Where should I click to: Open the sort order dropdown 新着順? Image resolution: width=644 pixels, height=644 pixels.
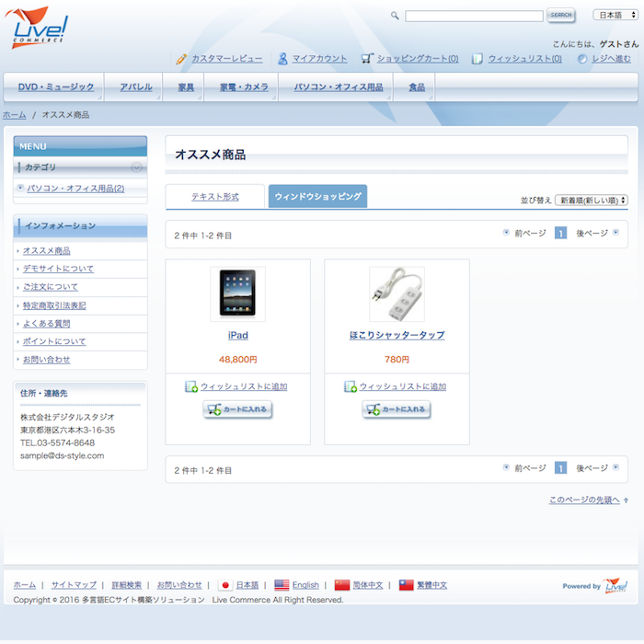[x=592, y=200]
